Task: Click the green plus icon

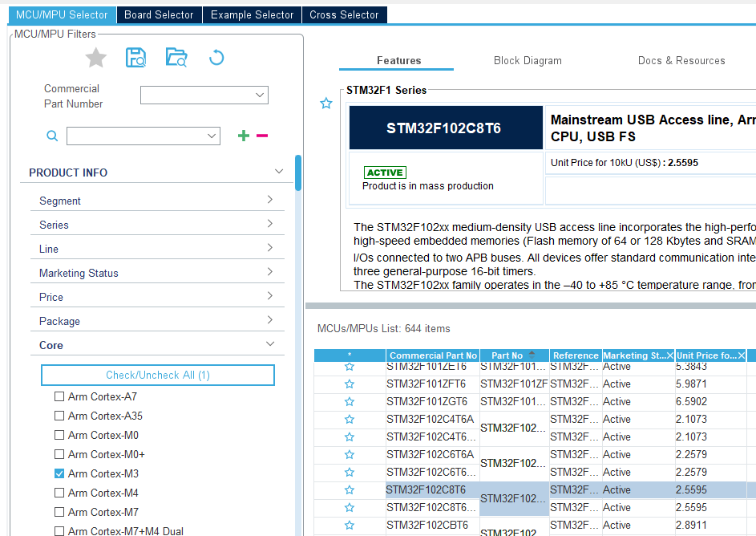Action: coord(244,136)
